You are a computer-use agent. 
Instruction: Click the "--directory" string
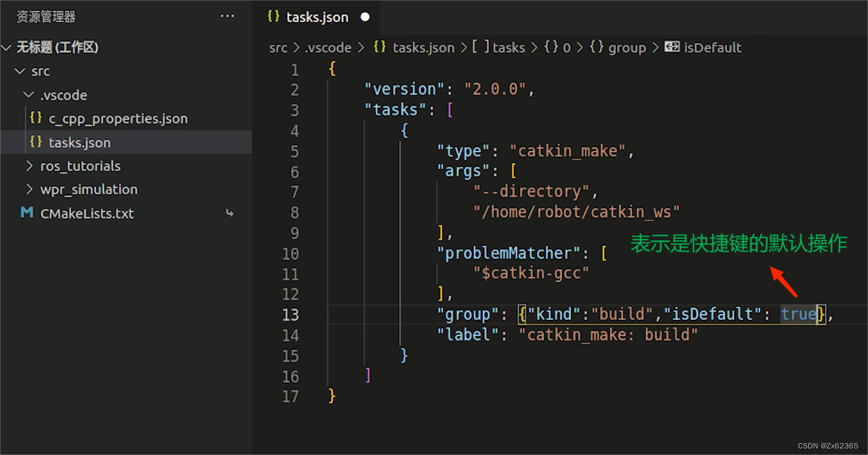pyautogui.click(x=531, y=192)
